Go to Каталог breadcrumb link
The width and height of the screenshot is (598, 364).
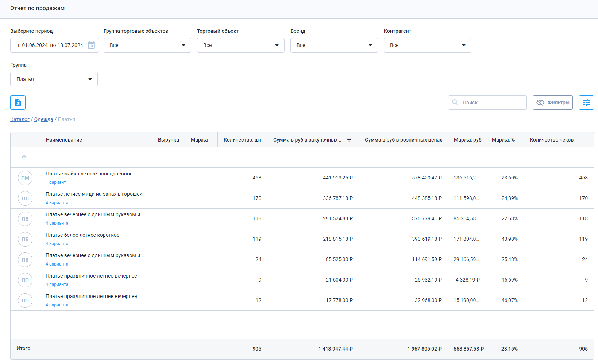point(20,119)
